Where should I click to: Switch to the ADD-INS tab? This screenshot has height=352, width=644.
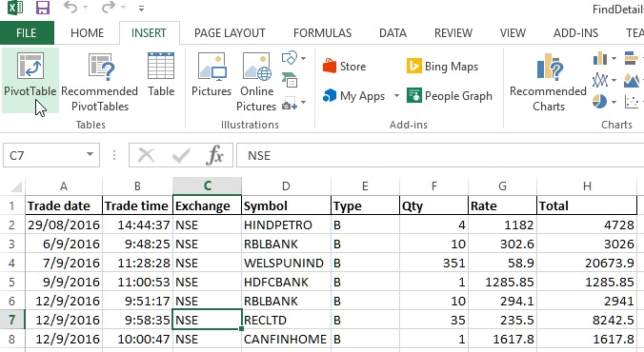click(x=575, y=32)
